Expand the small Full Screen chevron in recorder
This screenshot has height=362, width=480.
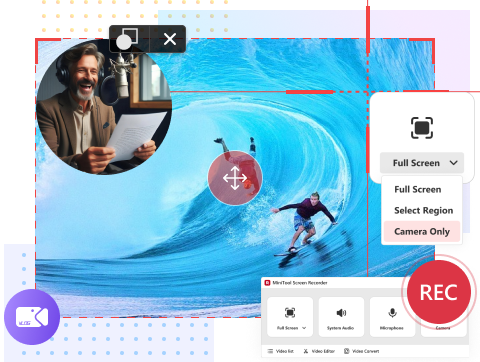[x=304, y=328]
